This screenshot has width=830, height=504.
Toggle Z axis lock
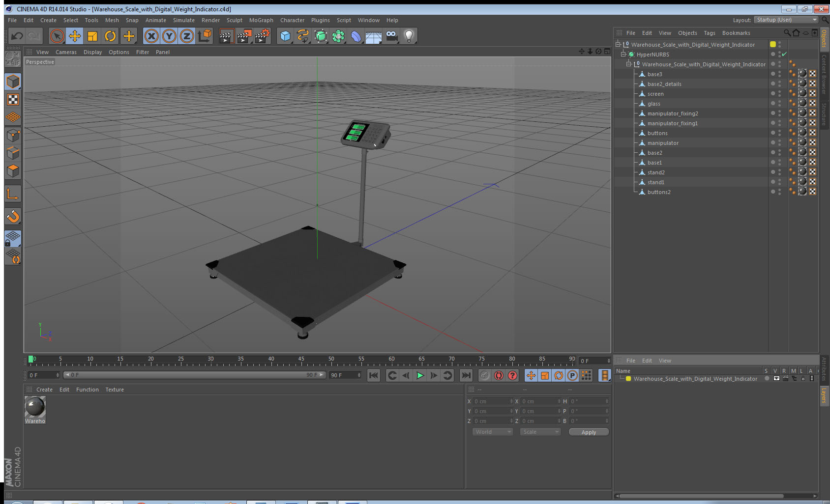pyautogui.click(x=187, y=36)
